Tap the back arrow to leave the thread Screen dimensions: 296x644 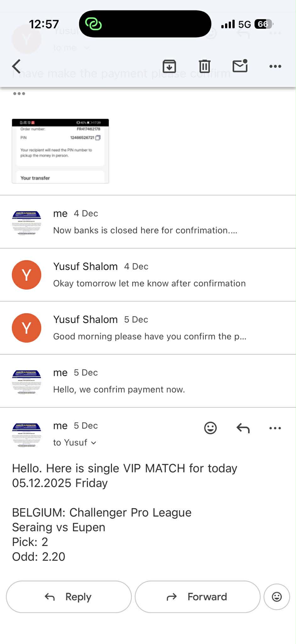coord(17,66)
